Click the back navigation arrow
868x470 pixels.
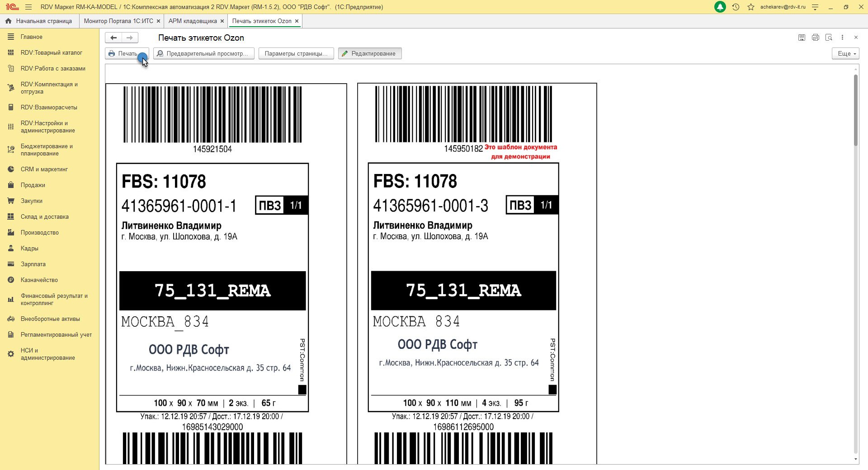pos(113,38)
